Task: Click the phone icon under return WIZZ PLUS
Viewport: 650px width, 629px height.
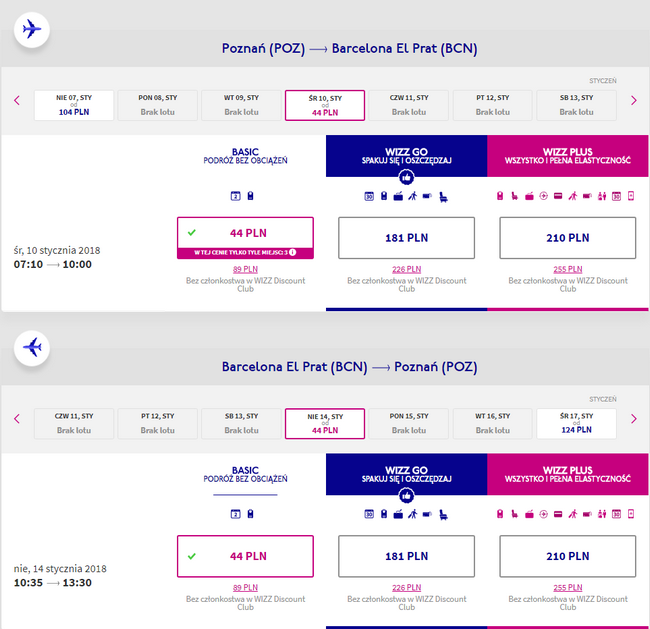Action: click(x=631, y=514)
